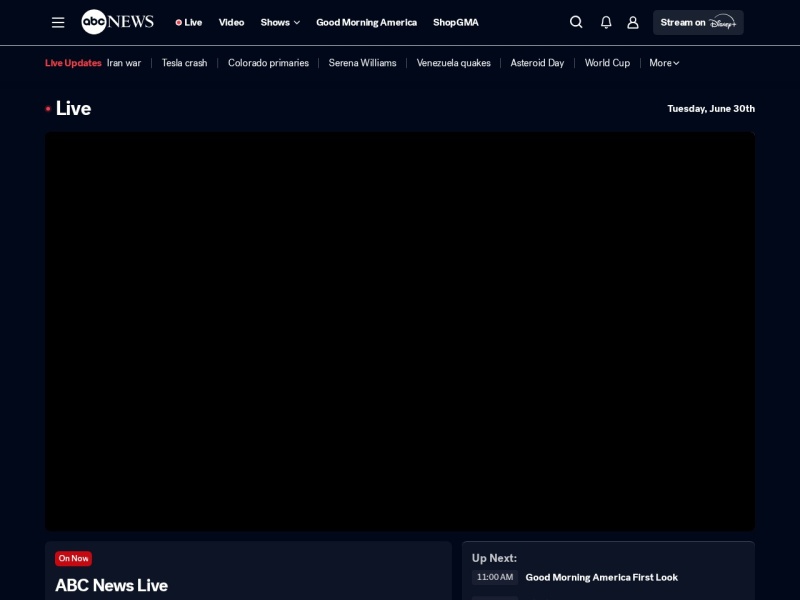This screenshot has width=800, height=600.
Task: Open World Cup topic link
Action: pos(607,63)
